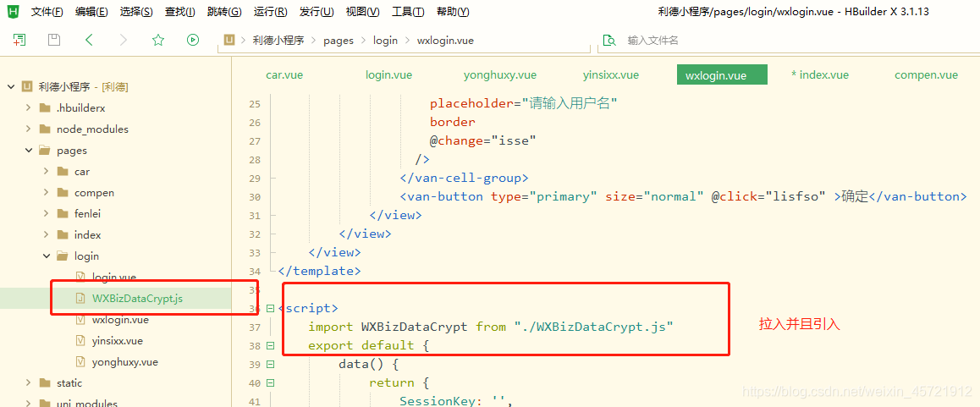Switch to the unsaved index.vue tab
Image resolution: width=980 pixels, height=407 pixels.
(820, 75)
